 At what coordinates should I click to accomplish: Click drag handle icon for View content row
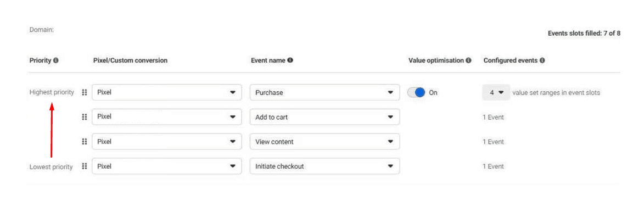coord(84,141)
